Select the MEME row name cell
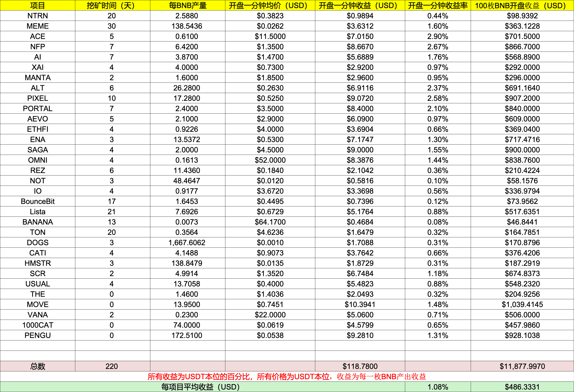This screenshot has height=392, width=574. (x=38, y=26)
